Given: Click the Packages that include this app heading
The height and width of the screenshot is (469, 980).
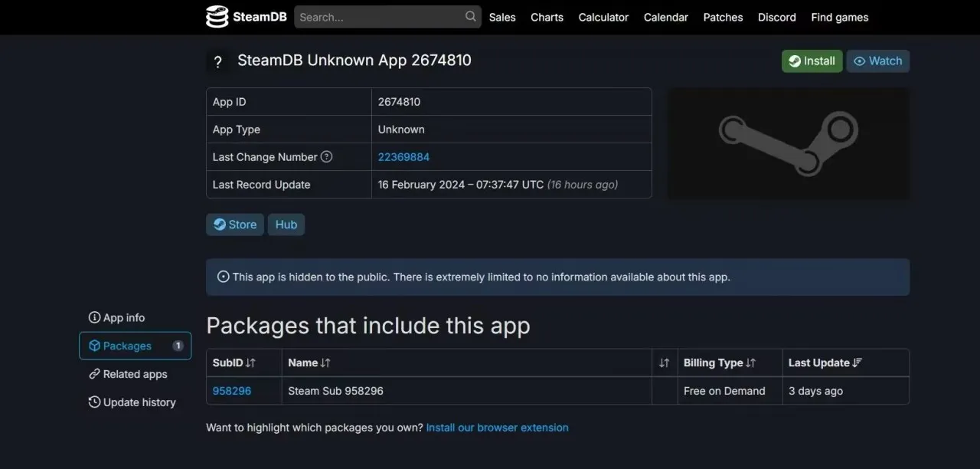Looking at the screenshot, I should pyautogui.click(x=368, y=326).
